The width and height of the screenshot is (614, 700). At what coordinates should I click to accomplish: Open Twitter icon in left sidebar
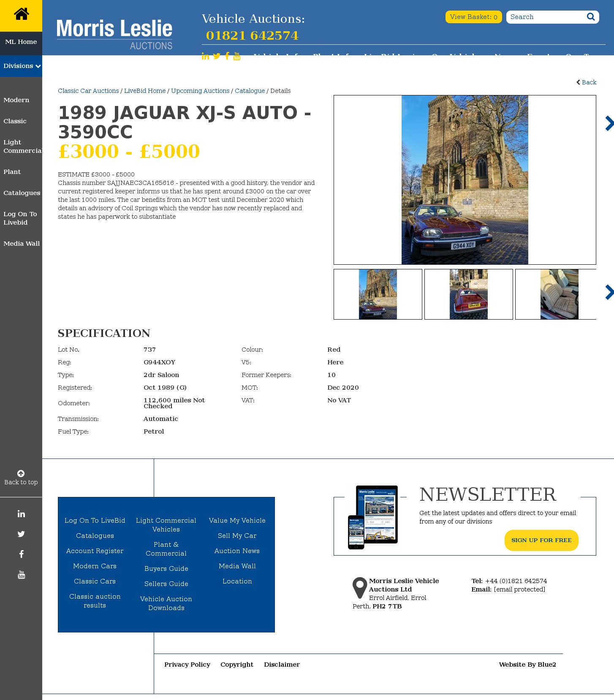click(21, 534)
